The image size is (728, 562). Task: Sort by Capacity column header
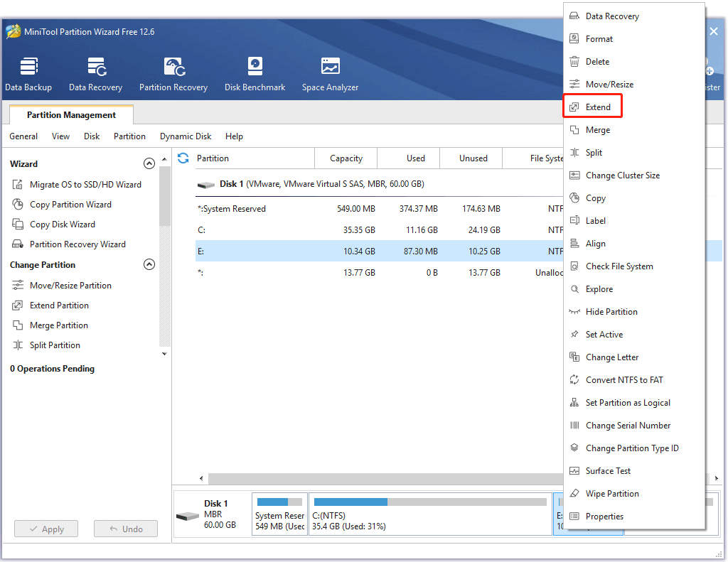(346, 158)
